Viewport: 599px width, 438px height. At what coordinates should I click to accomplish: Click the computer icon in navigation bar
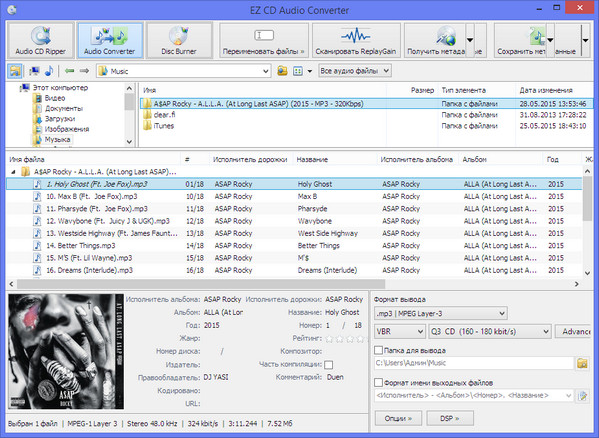pos(34,71)
